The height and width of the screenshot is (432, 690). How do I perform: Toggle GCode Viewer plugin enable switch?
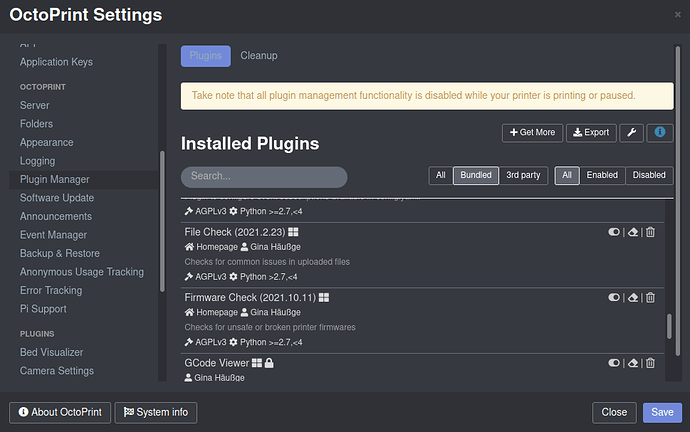point(614,363)
